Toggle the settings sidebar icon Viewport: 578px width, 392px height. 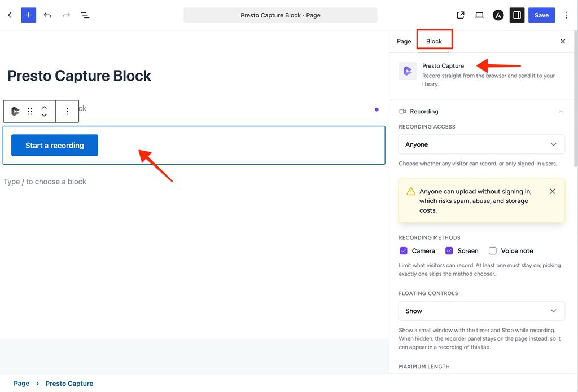(517, 15)
